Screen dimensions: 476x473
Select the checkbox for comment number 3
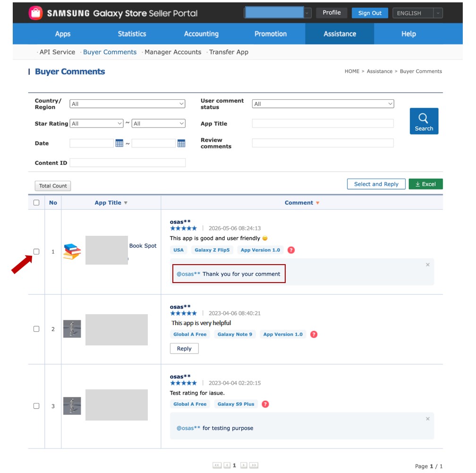click(x=36, y=406)
